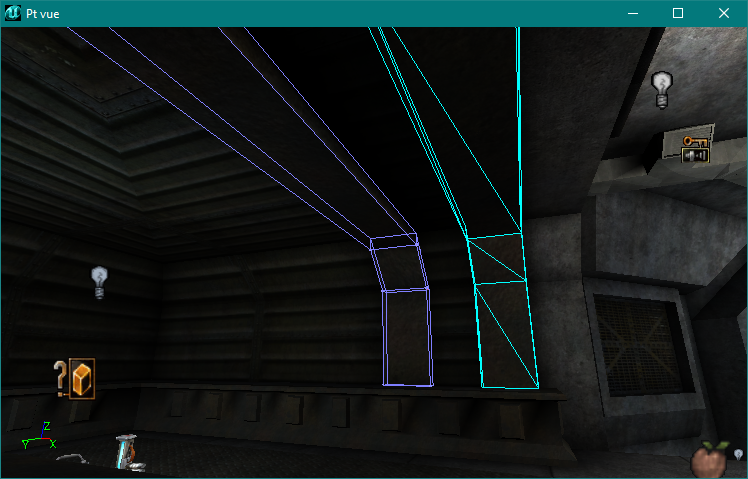Pick the orange box actor icon
This screenshot has height=479, width=748.
point(82,378)
